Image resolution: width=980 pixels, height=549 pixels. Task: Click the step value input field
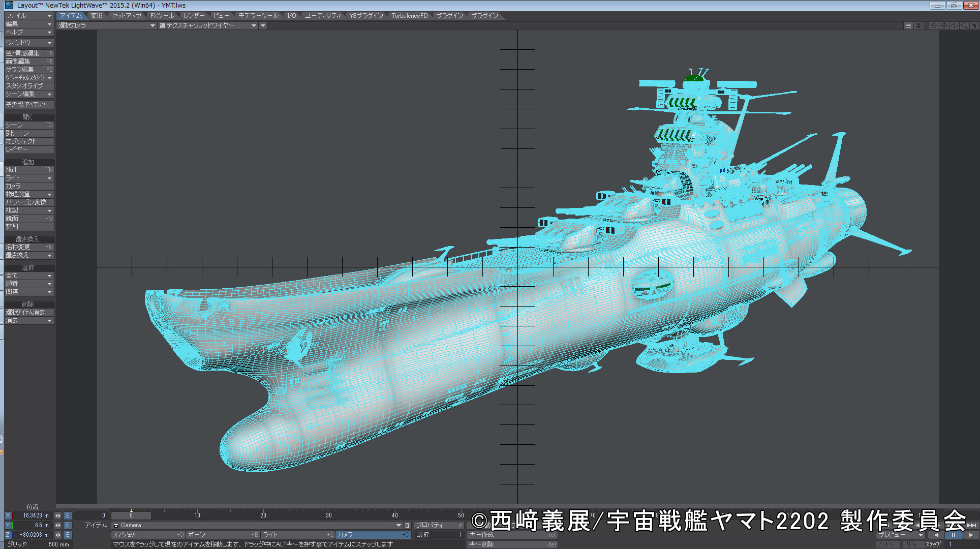click(x=961, y=544)
